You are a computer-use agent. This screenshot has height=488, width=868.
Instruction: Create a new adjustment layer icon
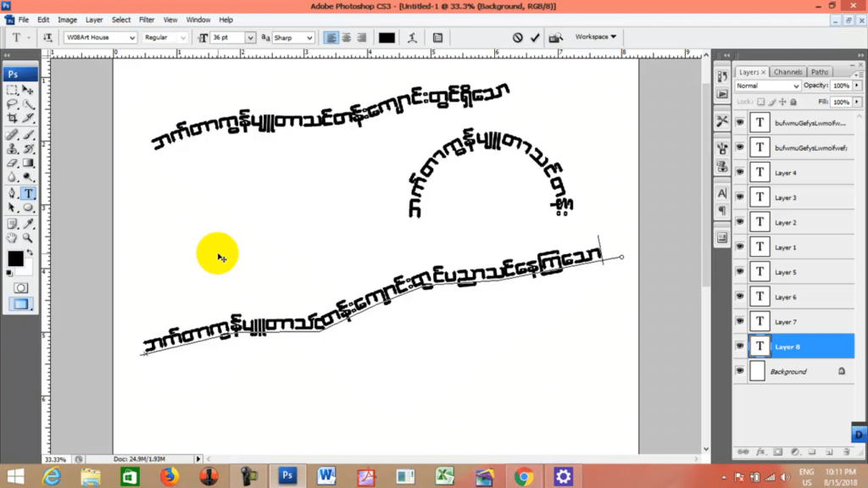(795, 452)
